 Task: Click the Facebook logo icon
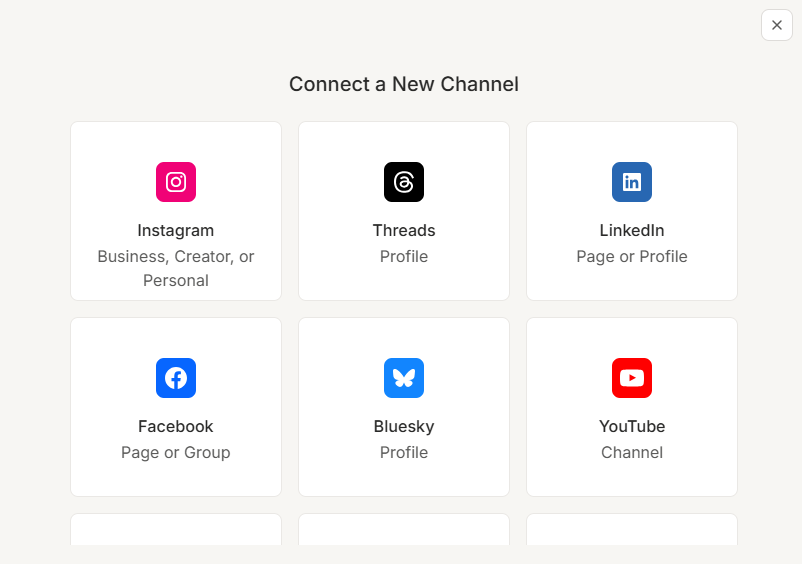176,378
